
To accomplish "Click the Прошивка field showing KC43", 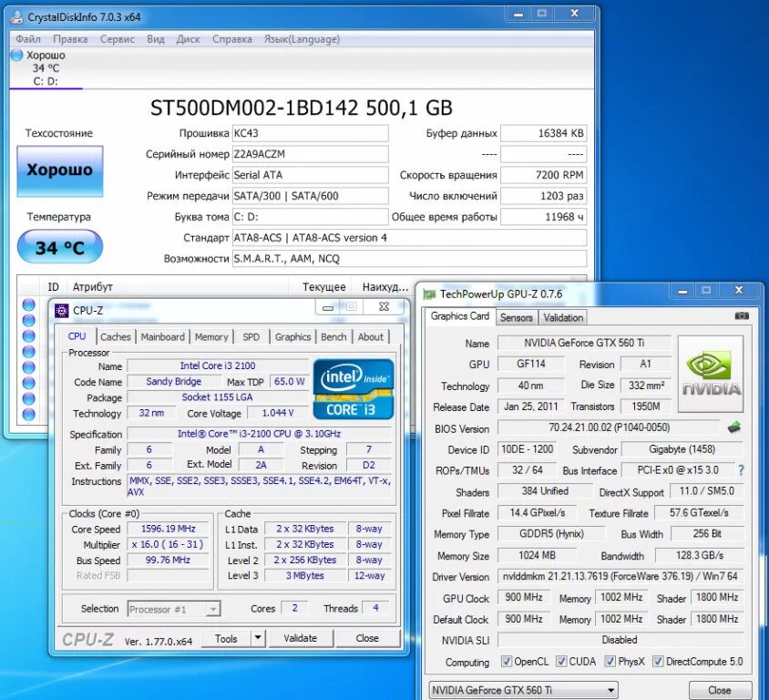I will (310, 133).
